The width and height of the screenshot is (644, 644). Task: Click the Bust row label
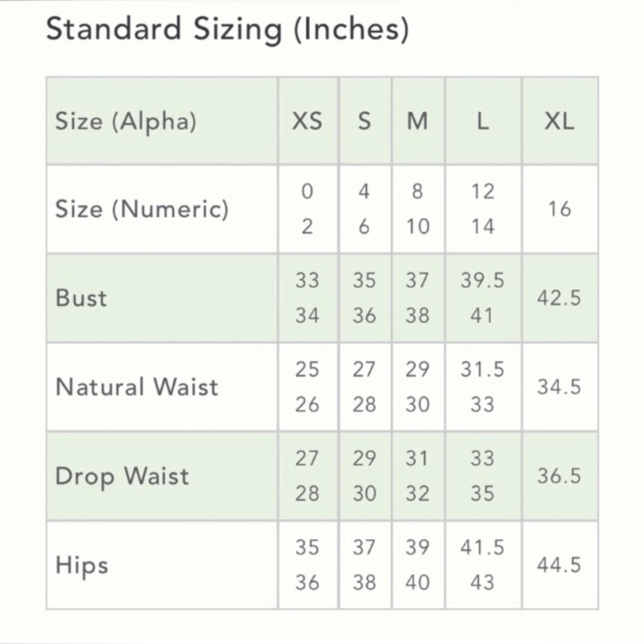tap(81, 298)
